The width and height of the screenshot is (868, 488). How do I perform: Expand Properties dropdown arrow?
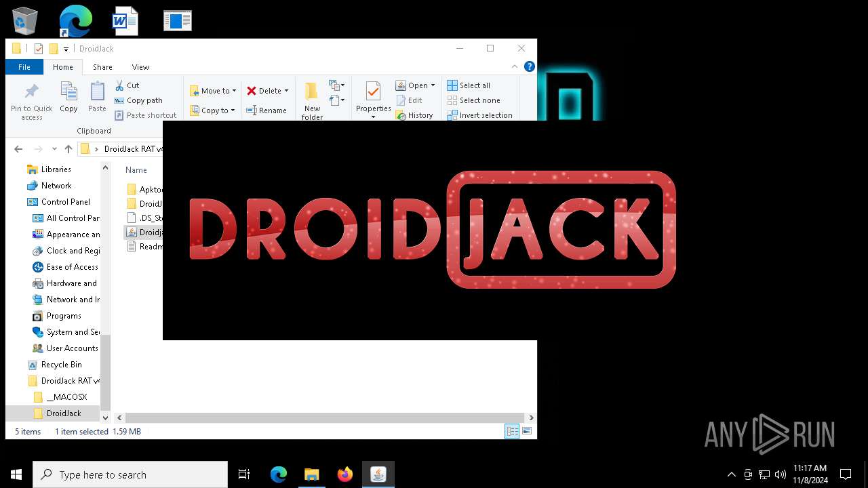(x=373, y=117)
